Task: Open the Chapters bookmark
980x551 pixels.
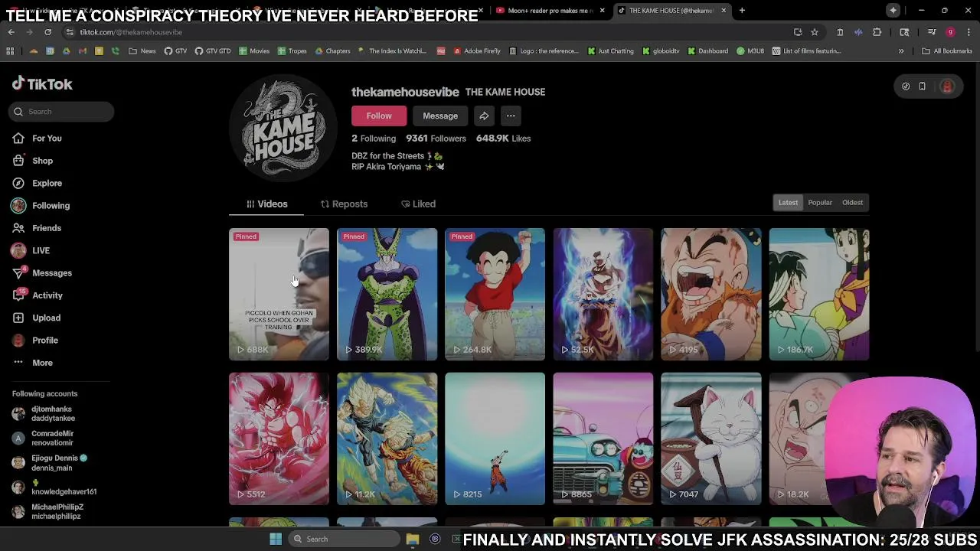Action: (332, 51)
